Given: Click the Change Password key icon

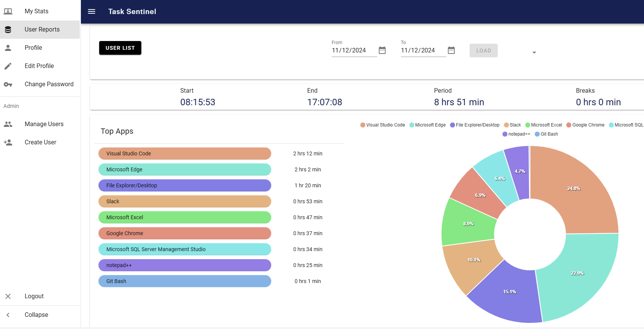Looking at the screenshot, I should point(8,84).
